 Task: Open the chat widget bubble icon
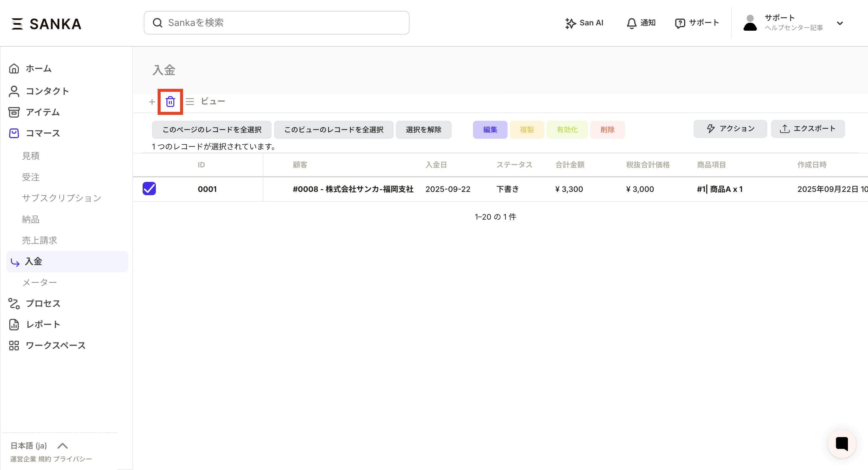tap(841, 444)
